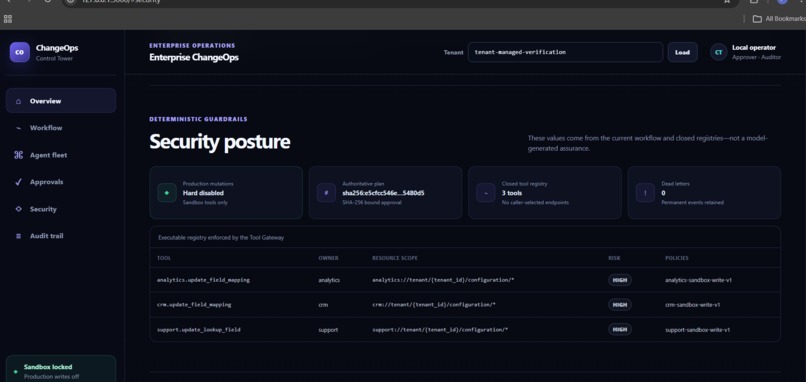Click the Production mutations card icon
This screenshot has height=382, width=806.
167,193
